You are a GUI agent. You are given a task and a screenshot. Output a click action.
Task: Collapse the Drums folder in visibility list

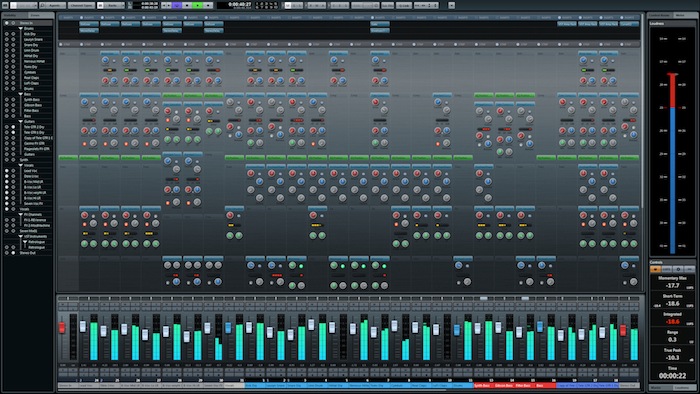click(x=21, y=29)
